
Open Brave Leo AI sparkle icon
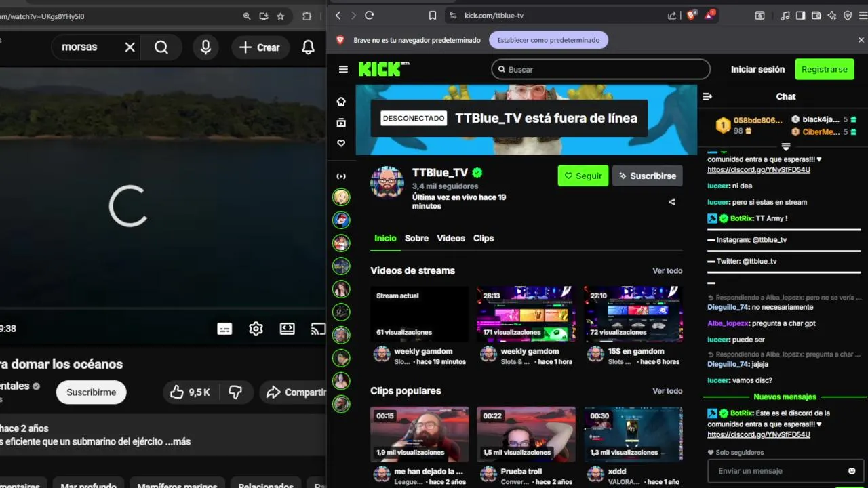pos(832,16)
